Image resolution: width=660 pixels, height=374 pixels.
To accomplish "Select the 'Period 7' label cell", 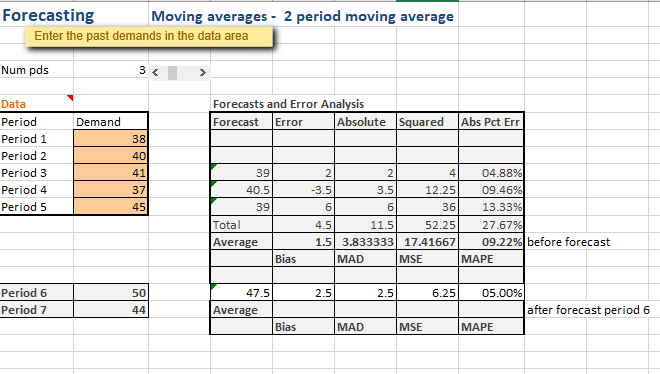I will click(37, 309).
